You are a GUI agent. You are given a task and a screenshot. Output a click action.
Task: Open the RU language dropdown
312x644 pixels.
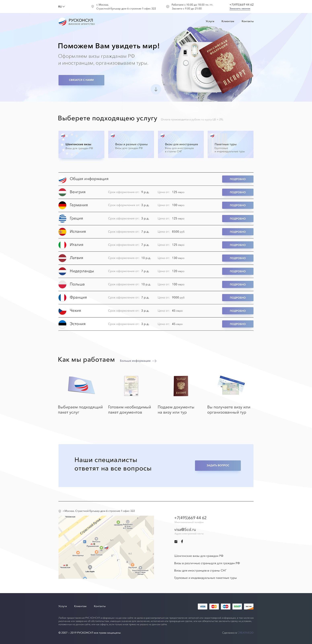62,6
